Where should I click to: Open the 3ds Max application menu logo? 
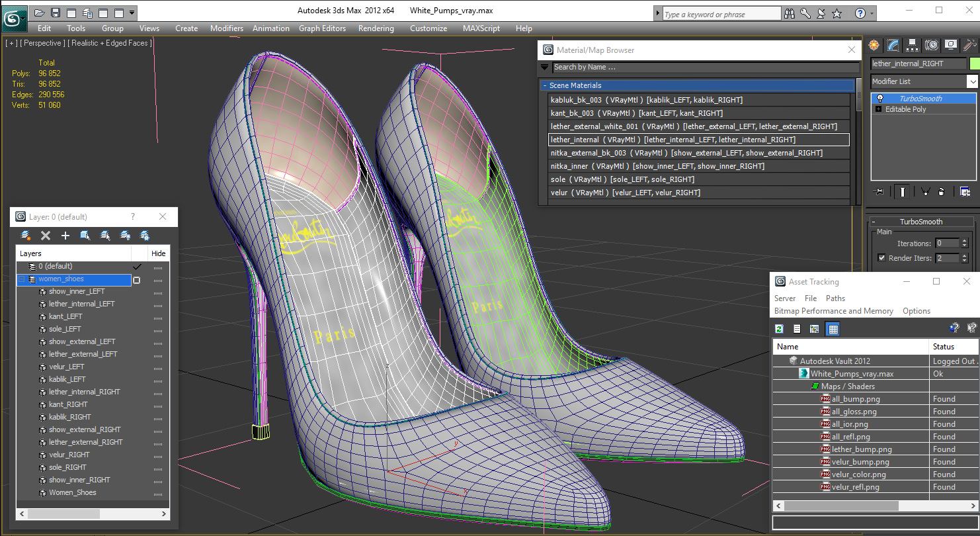tap(13, 18)
